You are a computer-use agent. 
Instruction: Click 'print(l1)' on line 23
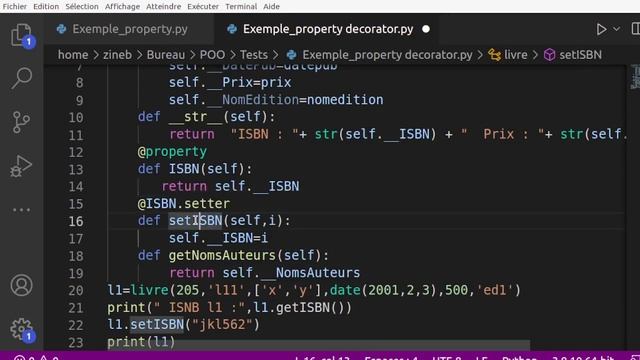pyautogui.click(x=141, y=342)
